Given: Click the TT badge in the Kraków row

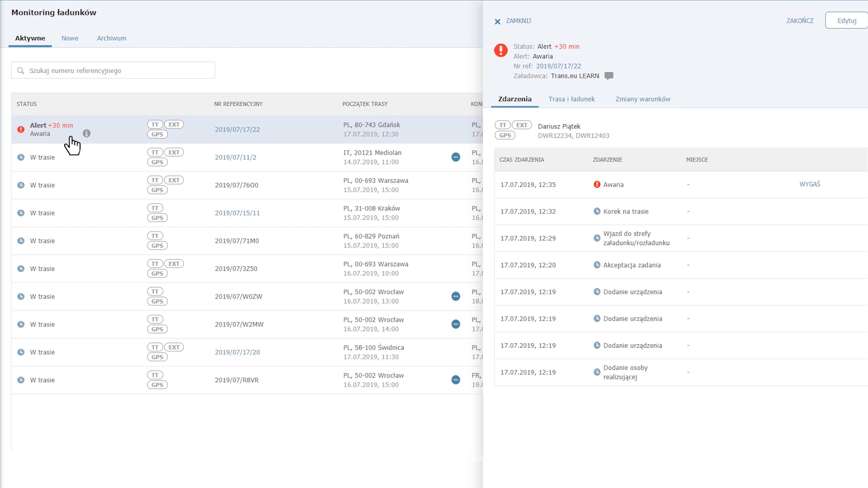Looking at the screenshot, I should pos(155,208).
